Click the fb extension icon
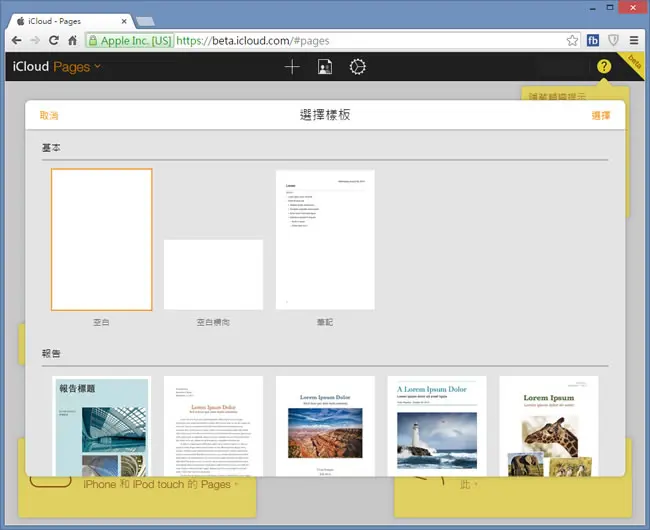 pyautogui.click(x=593, y=41)
